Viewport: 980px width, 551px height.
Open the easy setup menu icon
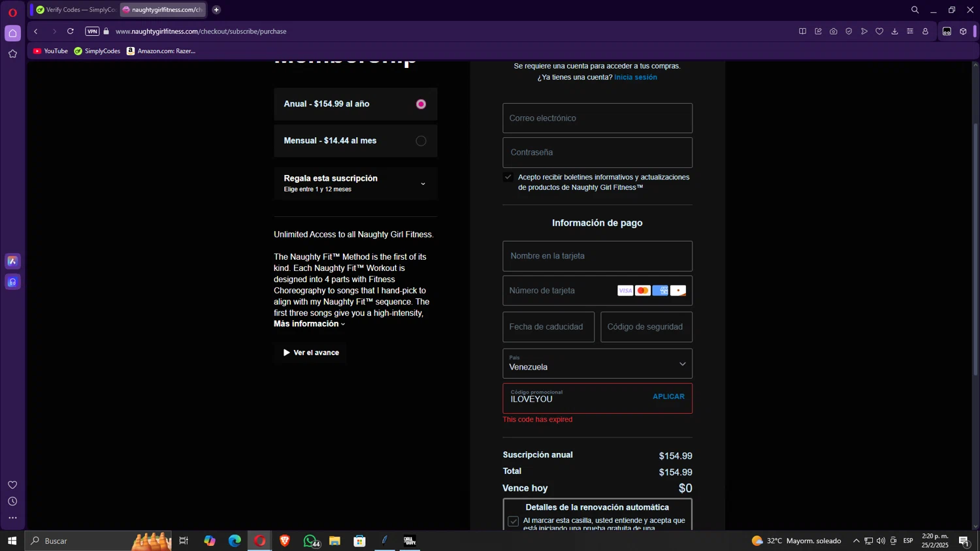click(x=910, y=31)
